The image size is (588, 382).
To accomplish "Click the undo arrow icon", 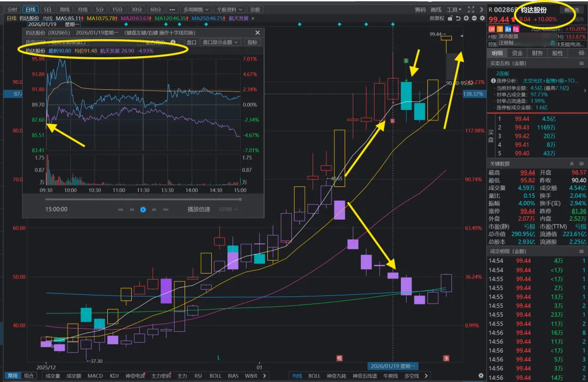I will tap(458, 18).
